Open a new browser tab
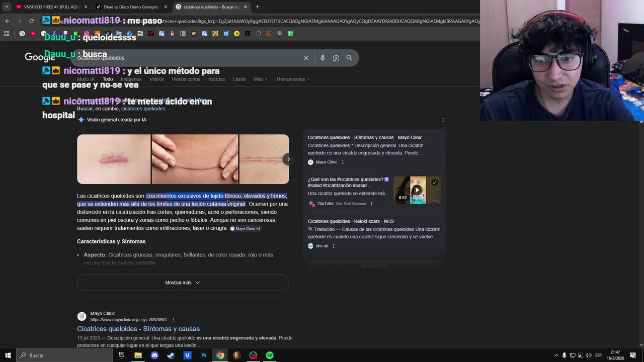 point(258,7)
